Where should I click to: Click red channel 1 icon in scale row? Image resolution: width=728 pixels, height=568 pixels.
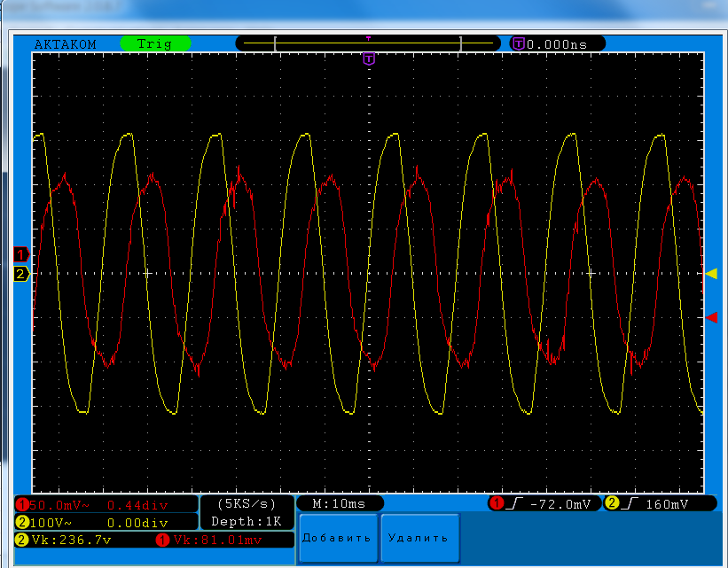(x=22, y=504)
